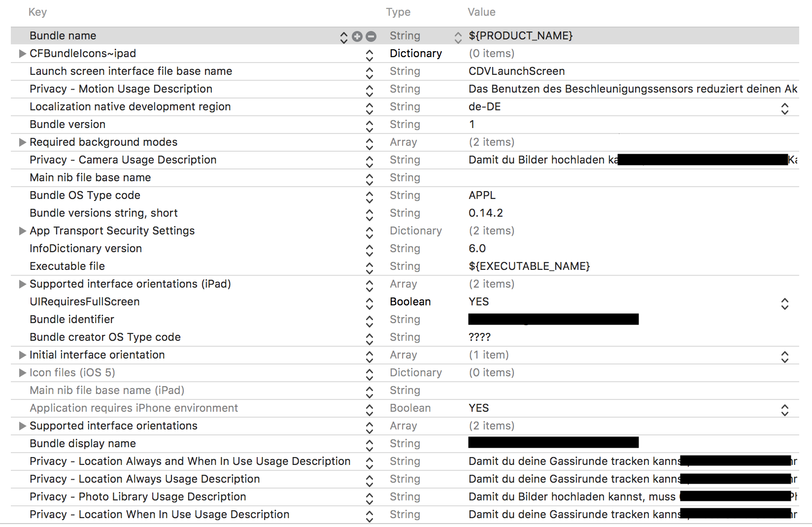The image size is (812, 527).
Task: Select the Bundle version value 1
Action: (472, 124)
